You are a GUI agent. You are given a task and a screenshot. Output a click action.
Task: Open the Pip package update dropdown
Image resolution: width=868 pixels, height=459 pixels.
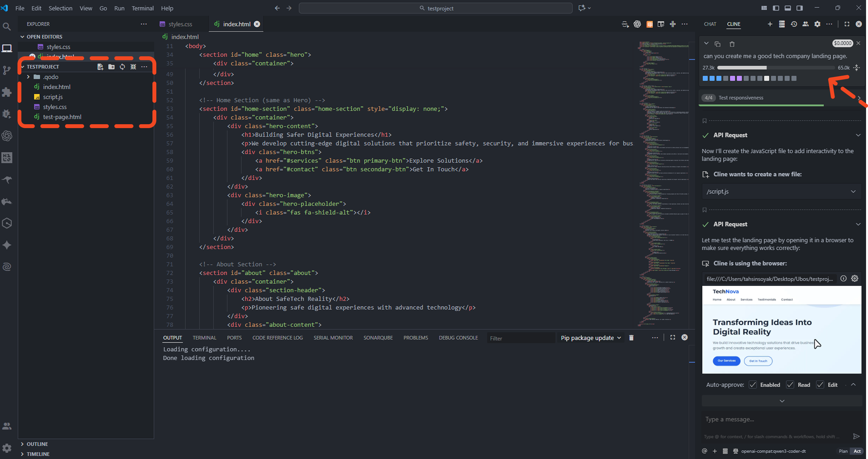[x=590, y=338]
